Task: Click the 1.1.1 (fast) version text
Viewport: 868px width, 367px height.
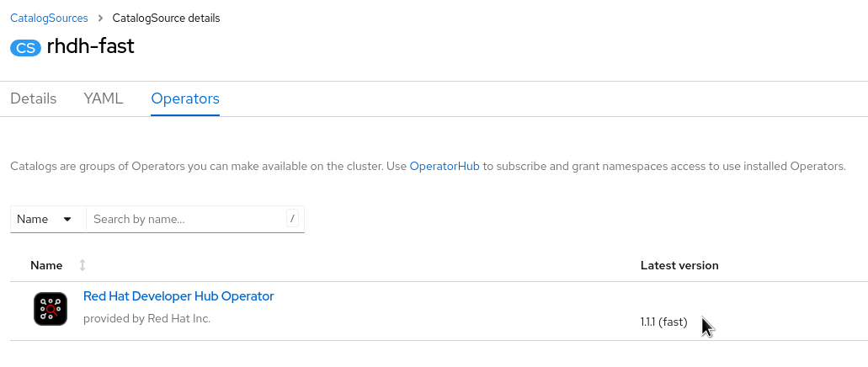Action: pos(664,322)
